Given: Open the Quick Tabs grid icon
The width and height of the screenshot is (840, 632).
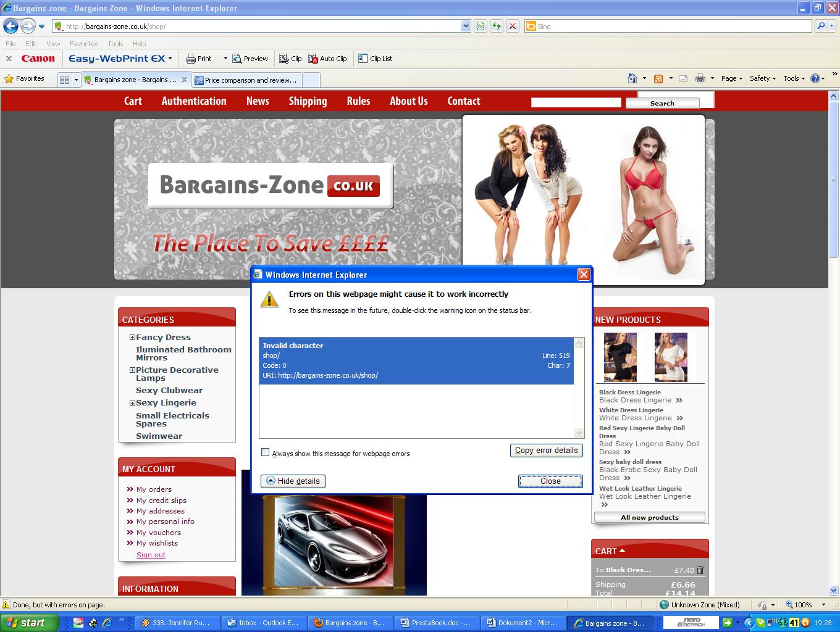Looking at the screenshot, I should pyautogui.click(x=64, y=80).
